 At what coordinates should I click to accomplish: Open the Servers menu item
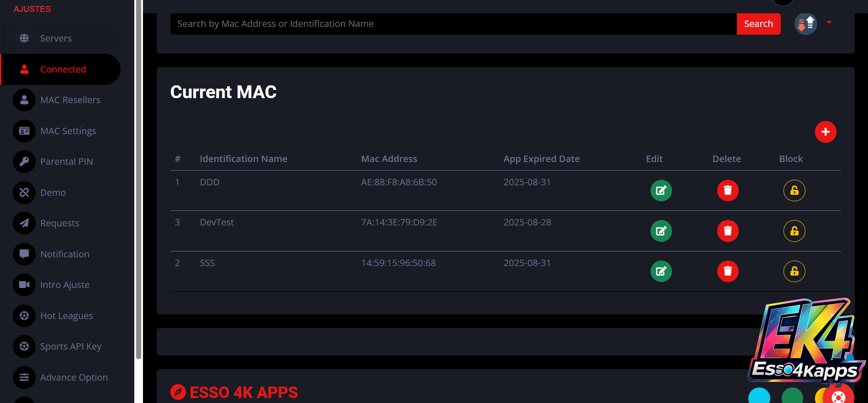[x=56, y=38]
